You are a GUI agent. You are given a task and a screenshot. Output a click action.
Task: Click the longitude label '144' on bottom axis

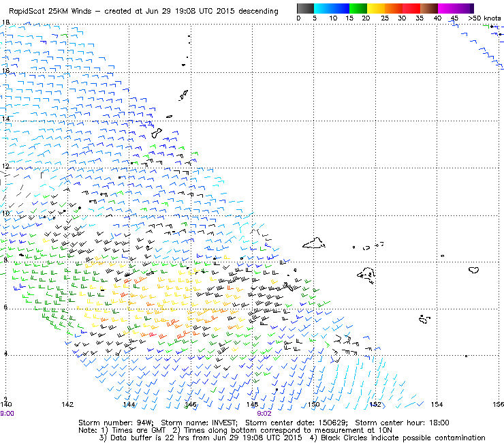click(129, 404)
